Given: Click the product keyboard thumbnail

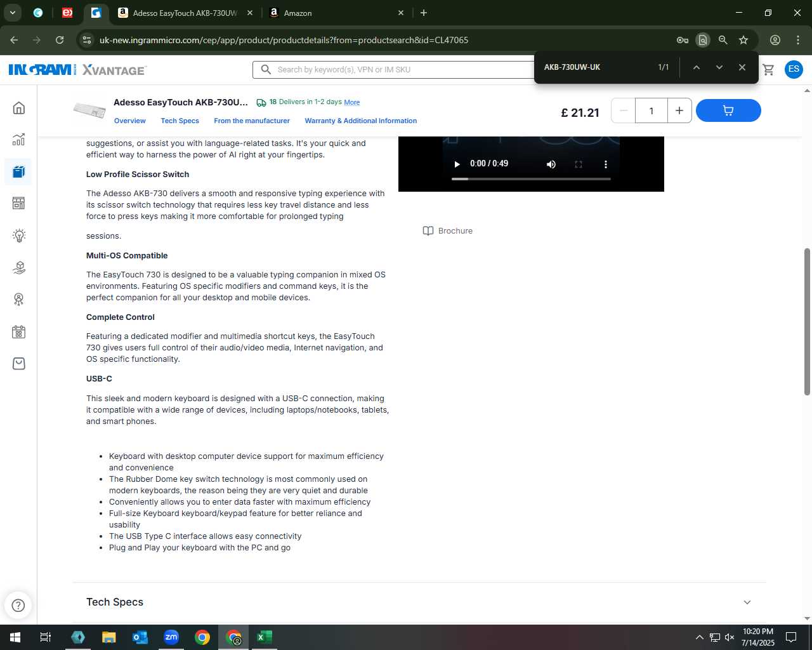Looking at the screenshot, I should coord(89,110).
